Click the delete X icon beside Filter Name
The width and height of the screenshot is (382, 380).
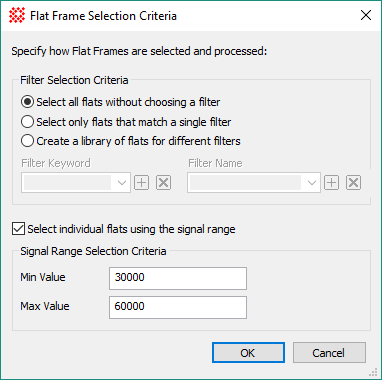click(353, 183)
